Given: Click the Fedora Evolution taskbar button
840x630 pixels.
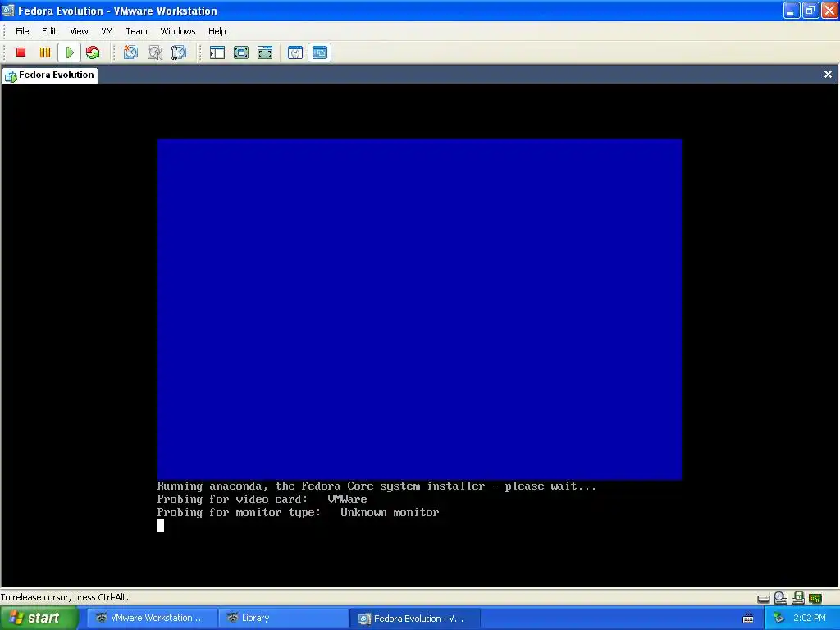Looking at the screenshot, I should 414,619.
